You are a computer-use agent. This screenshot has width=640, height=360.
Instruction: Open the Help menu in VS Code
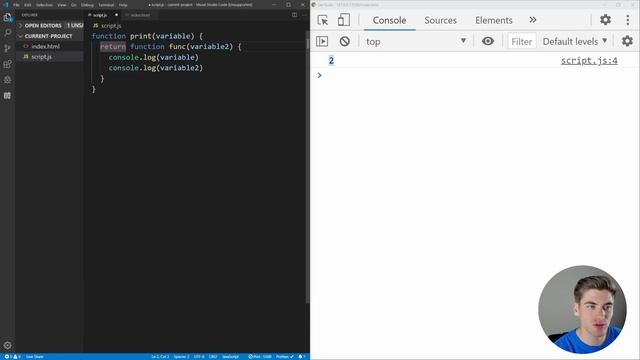(x=123, y=5)
